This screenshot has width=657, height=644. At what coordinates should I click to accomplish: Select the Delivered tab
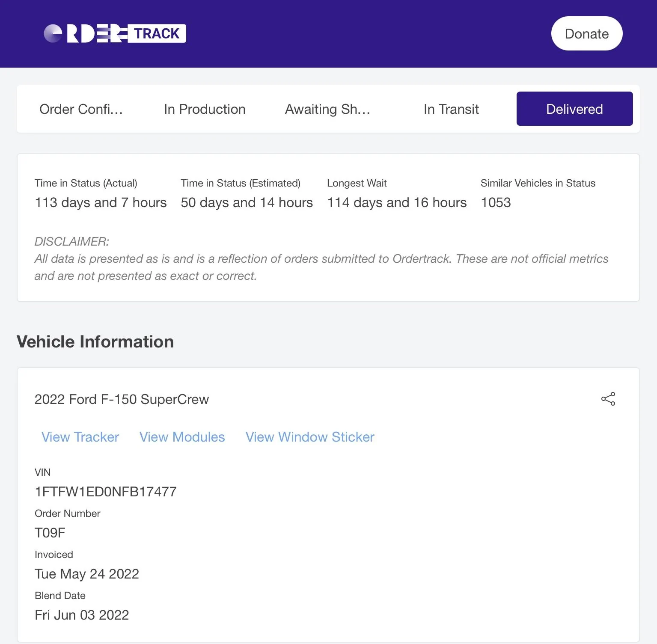point(574,109)
